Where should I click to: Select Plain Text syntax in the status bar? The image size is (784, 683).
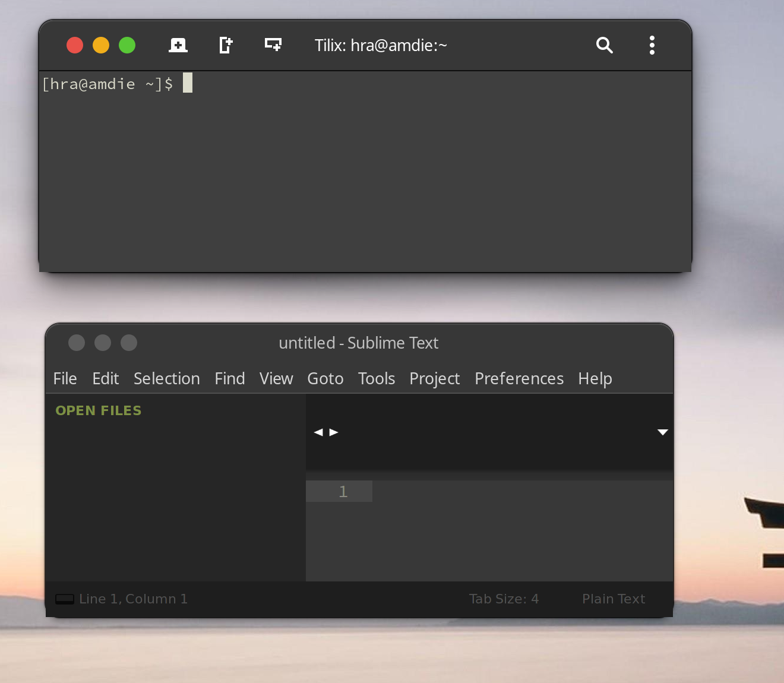point(614,599)
